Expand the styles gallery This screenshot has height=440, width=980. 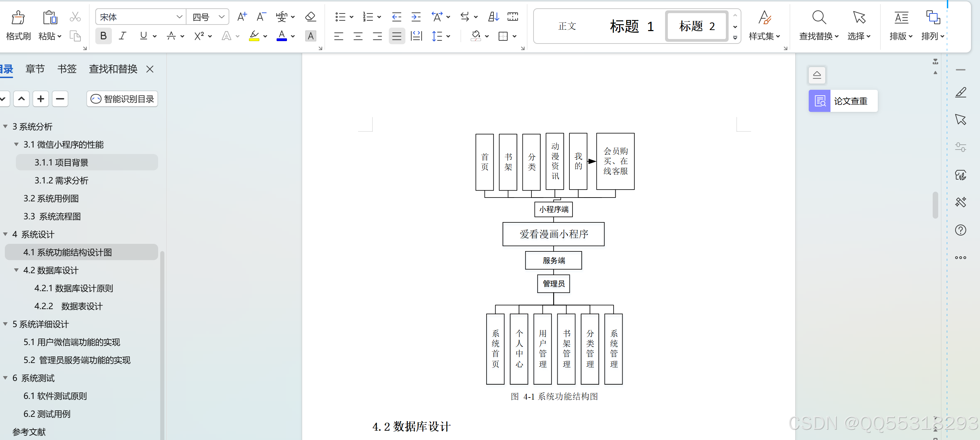coord(735,37)
